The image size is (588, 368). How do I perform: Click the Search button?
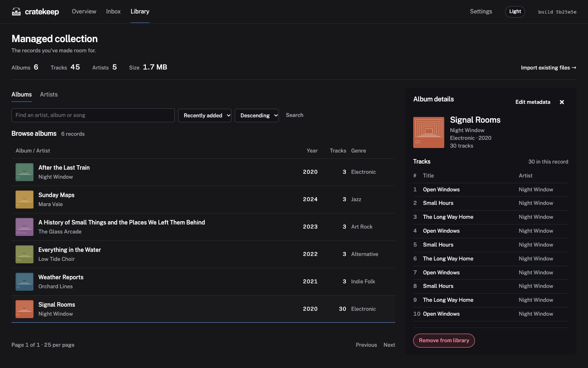294,115
